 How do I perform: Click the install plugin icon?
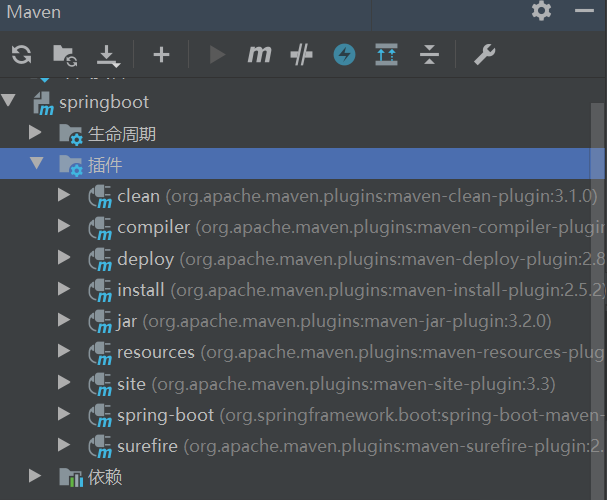(100, 291)
